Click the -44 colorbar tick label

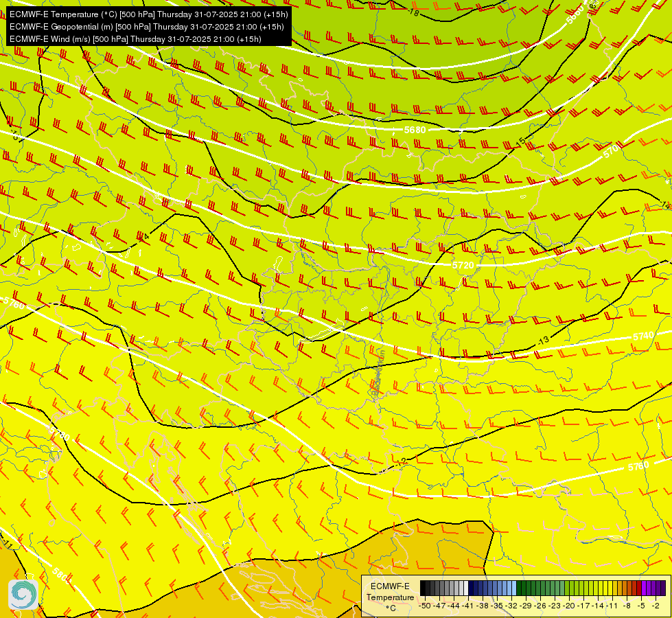click(454, 606)
